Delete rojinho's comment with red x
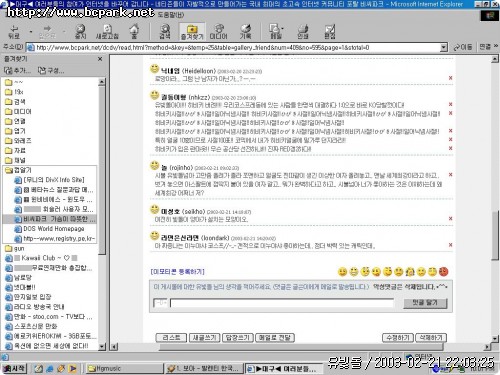Screen dimensions: 500x375 coord(450,175)
